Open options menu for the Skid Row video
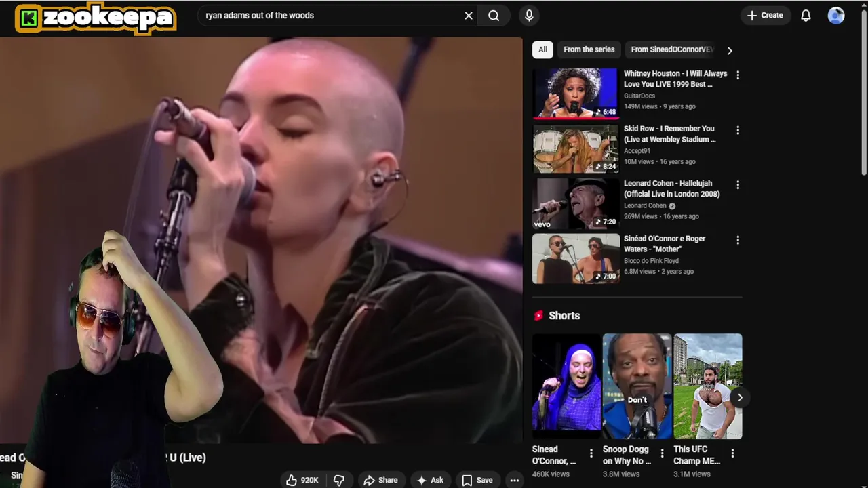This screenshot has height=488, width=868. pos(738,130)
